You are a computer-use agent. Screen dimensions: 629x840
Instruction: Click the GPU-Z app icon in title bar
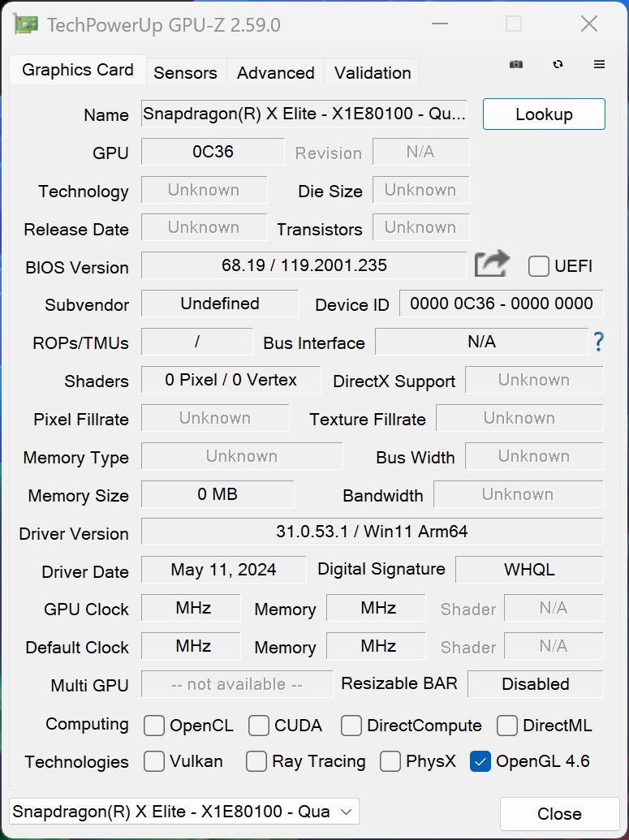[26, 24]
